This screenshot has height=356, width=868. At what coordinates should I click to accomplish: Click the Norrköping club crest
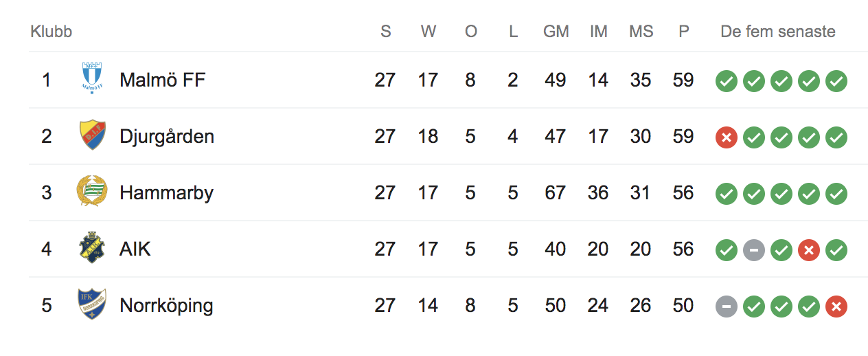click(92, 304)
